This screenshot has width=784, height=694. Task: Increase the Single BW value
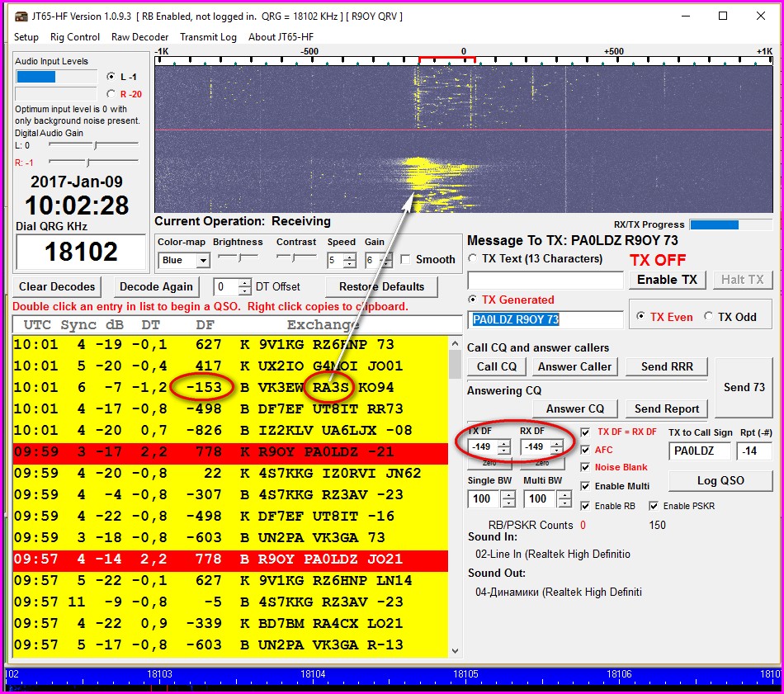point(508,495)
